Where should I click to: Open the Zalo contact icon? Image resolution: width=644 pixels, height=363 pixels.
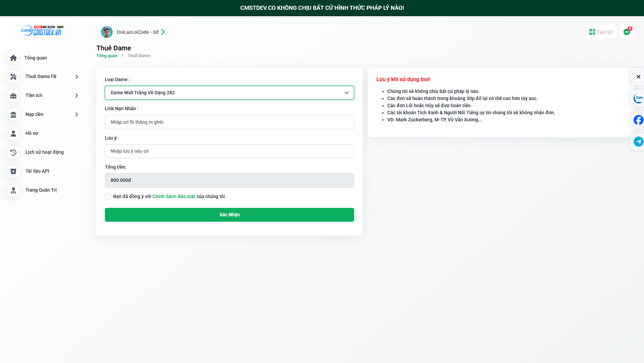638,98
